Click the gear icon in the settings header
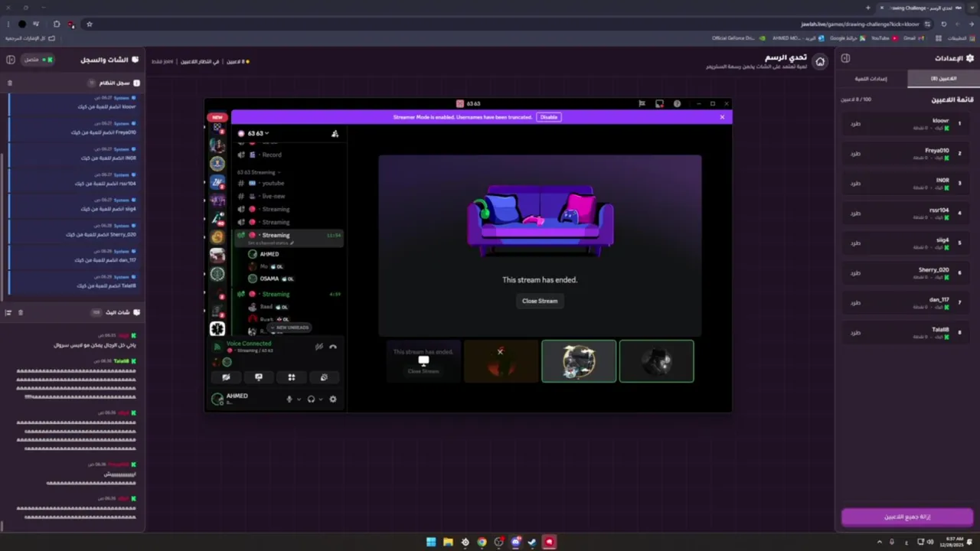Screen dimensions: 980x551 coord(969,58)
